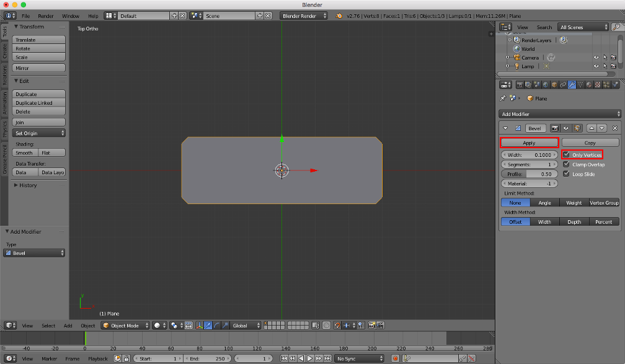The image size is (625, 364).
Task: Move Bevel modifier up in stack
Action: [592, 128]
